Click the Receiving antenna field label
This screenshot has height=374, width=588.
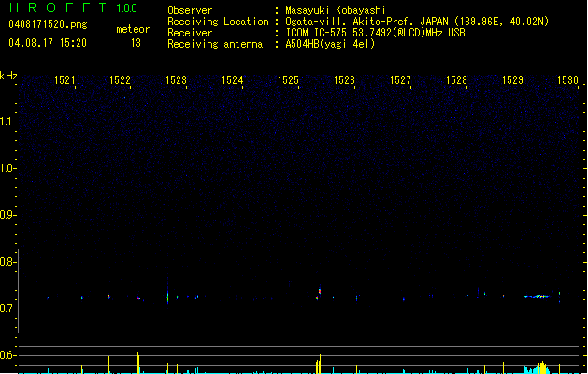(x=215, y=44)
